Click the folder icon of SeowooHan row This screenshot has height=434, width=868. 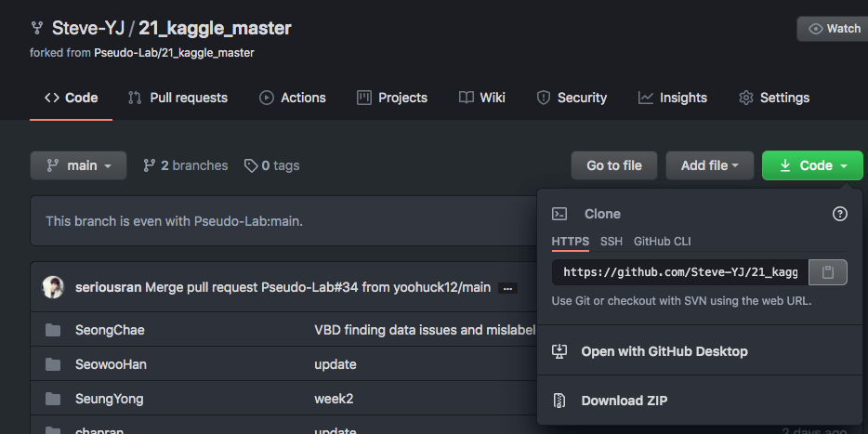(53, 365)
